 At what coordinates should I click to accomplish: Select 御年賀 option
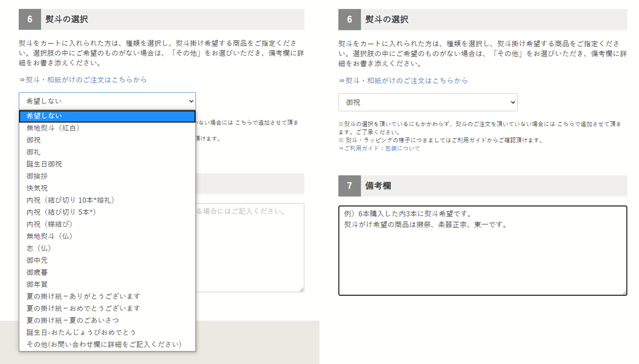coord(37,284)
